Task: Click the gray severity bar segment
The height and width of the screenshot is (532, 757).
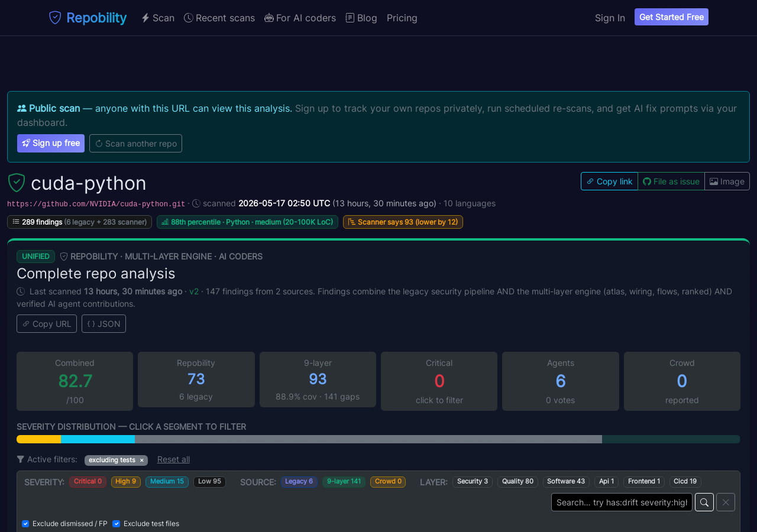Action: pyautogui.click(x=368, y=439)
